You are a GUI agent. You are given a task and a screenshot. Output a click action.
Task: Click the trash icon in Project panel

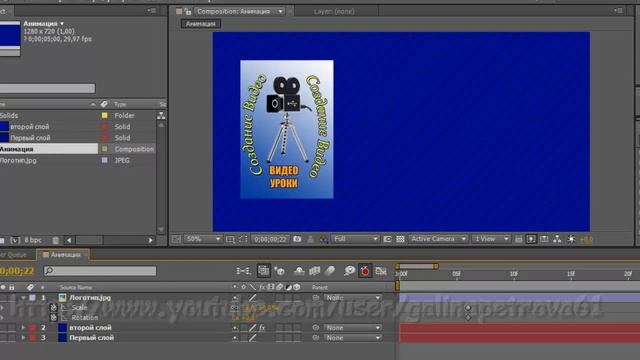click(56, 240)
